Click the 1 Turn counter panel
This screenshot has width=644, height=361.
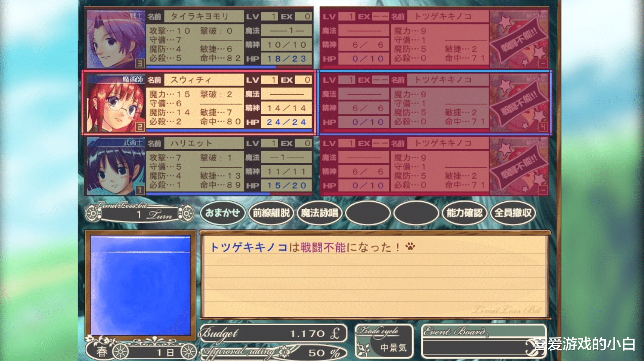(x=140, y=214)
